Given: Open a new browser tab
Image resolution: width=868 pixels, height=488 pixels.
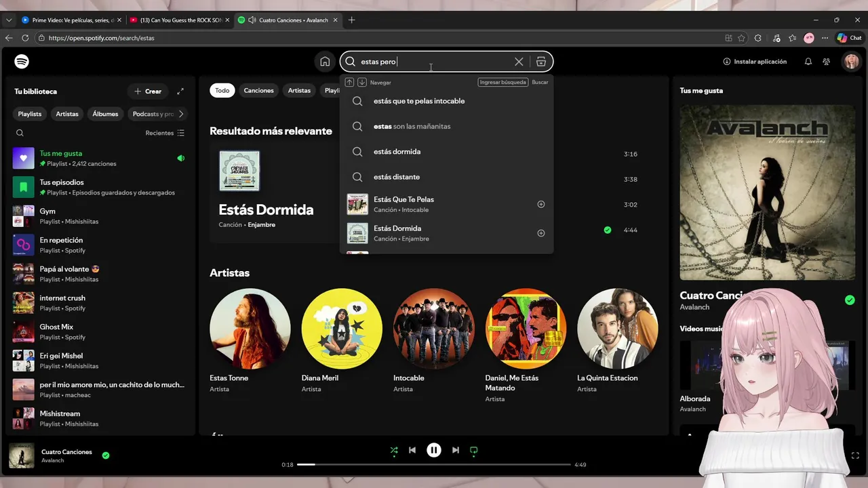Looking at the screenshot, I should coord(351,20).
